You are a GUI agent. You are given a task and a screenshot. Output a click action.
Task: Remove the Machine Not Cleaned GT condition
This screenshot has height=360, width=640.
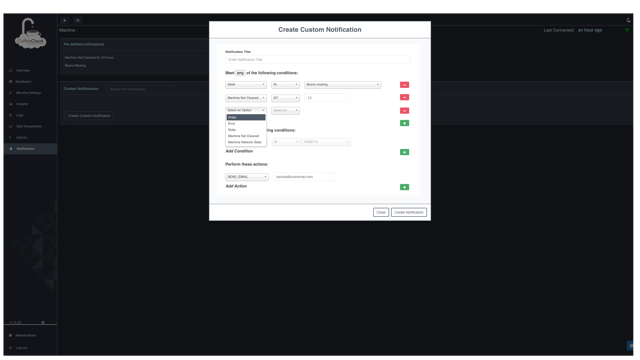point(404,98)
